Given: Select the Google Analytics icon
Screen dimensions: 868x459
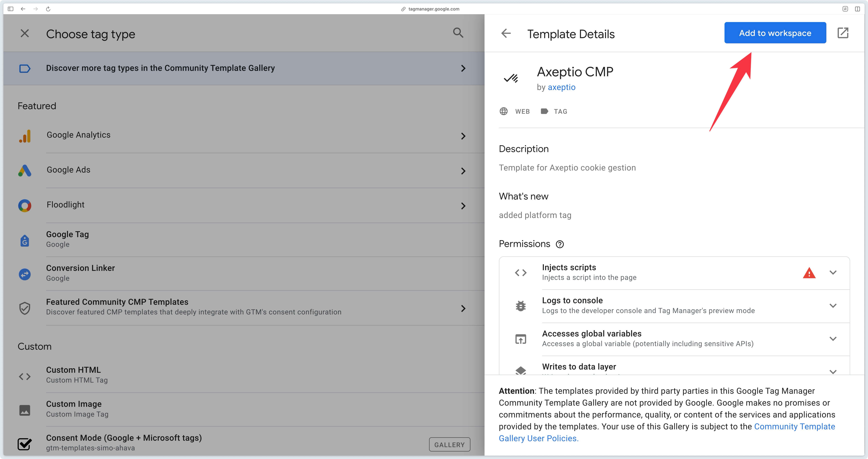Looking at the screenshot, I should point(25,136).
